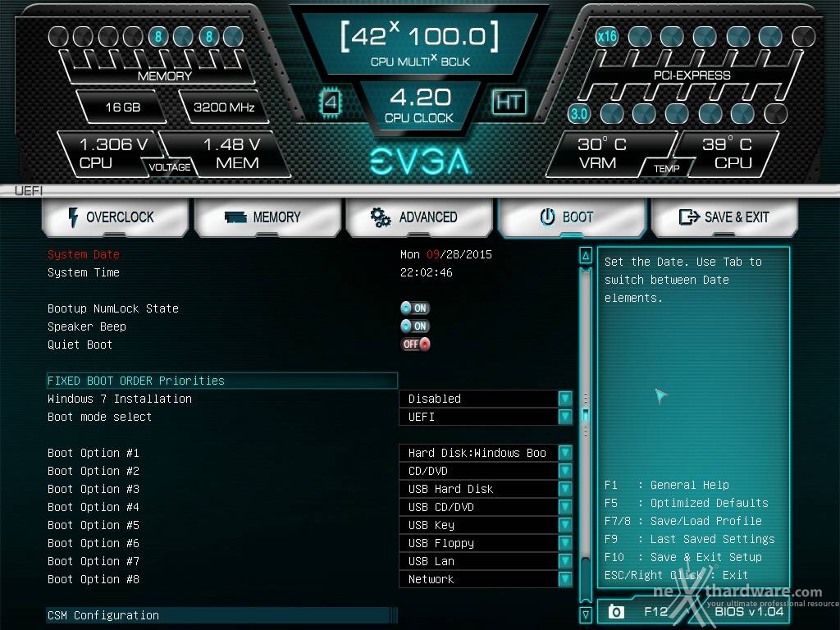Open Windows 7 Installation dropdown
The image size is (840, 630).
pos(486,399)
